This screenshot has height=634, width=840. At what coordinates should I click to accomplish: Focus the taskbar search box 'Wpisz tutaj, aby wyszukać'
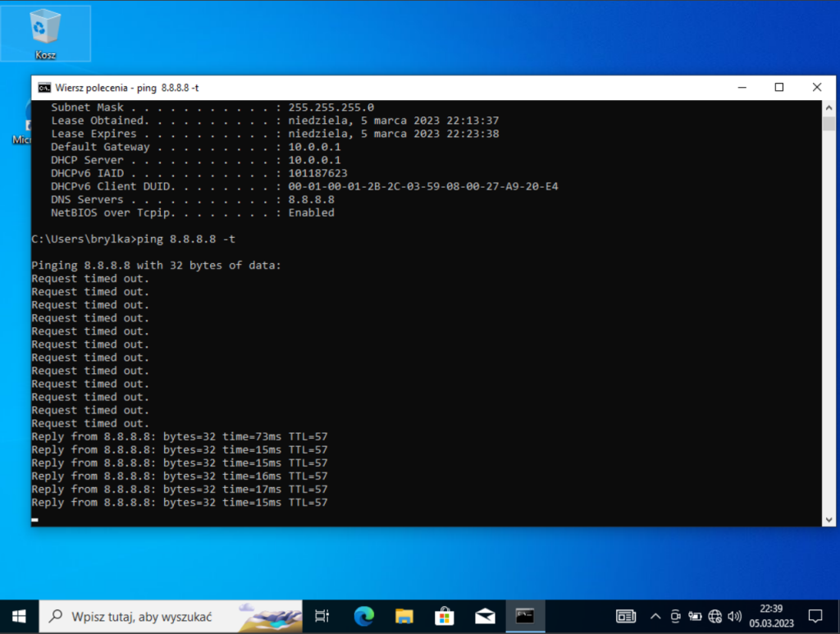click(x=171, y=616)
